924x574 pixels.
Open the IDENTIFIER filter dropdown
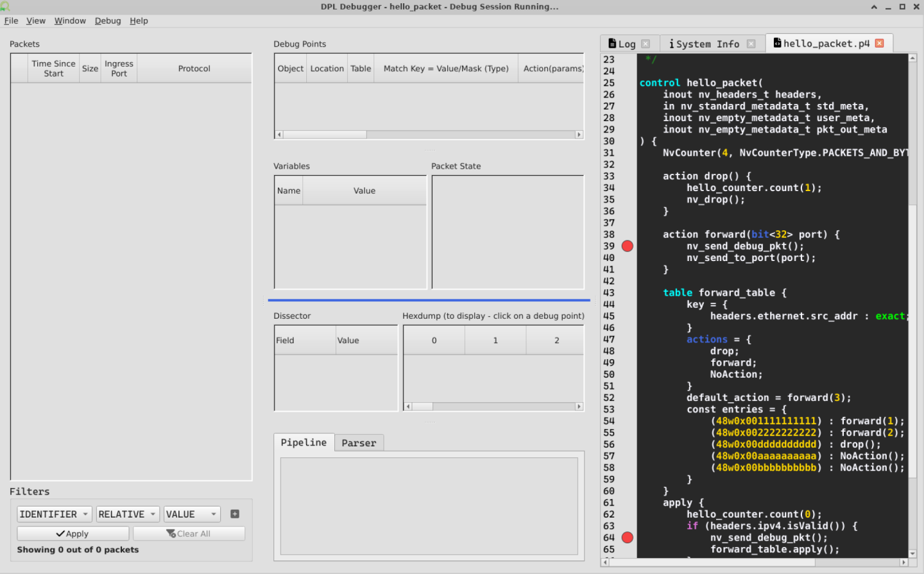click(x=54, y=514)
